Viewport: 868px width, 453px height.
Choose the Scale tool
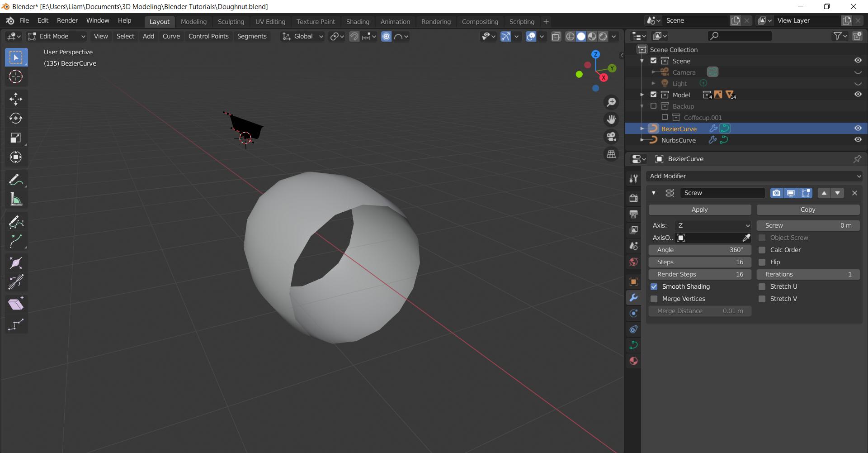pos(16,138)
